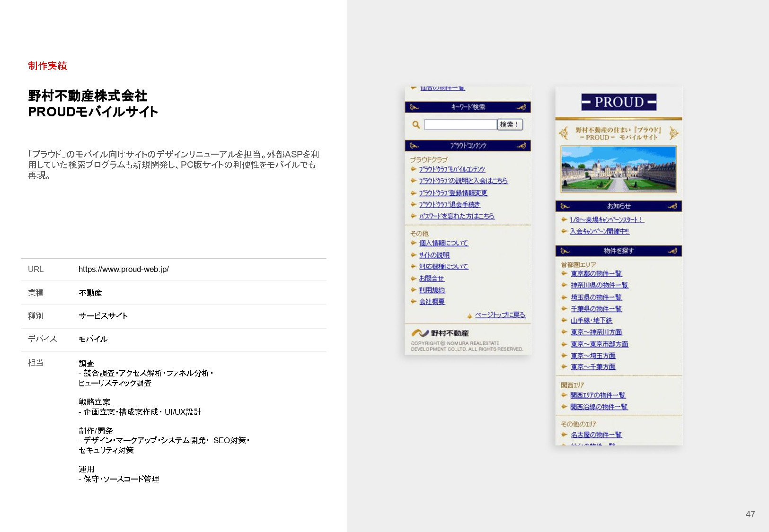Image resolution: width=769 pixels, height=532 pixels.
Task: Open the https://www.proud-web.jp/ URL
Action: tap(124, 270)
